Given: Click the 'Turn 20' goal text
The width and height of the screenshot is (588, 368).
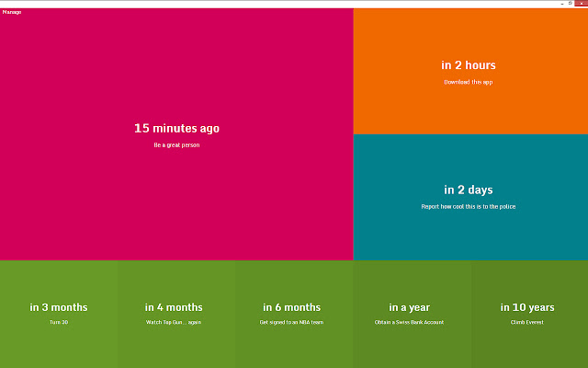Looking at the screenshot, I should (x=59, y=323).
